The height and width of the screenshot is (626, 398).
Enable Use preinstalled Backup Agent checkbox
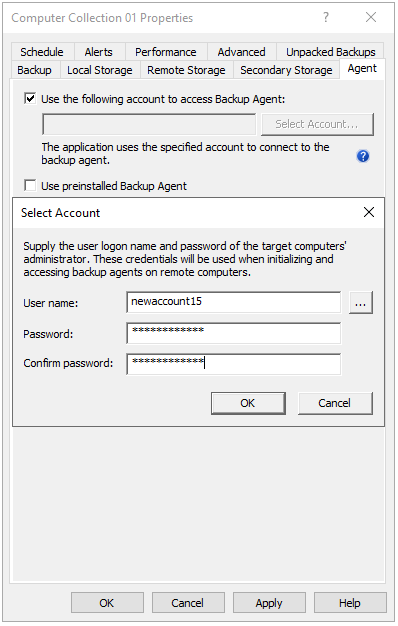click(x=30, y=186)
